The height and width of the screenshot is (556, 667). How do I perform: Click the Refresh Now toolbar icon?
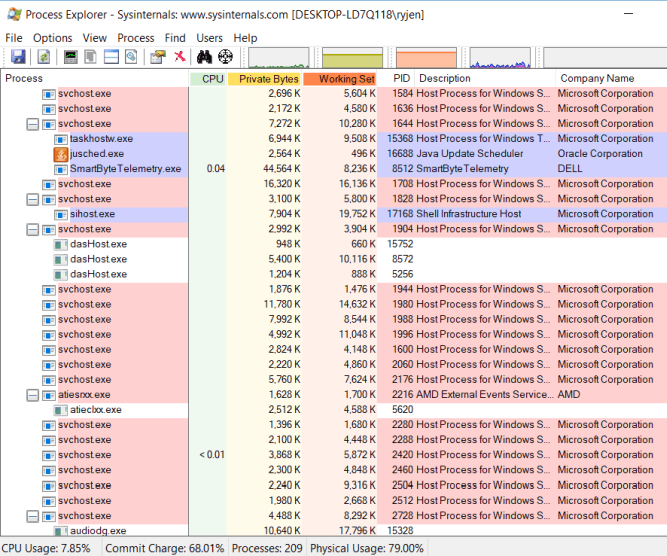click(44, 57)
